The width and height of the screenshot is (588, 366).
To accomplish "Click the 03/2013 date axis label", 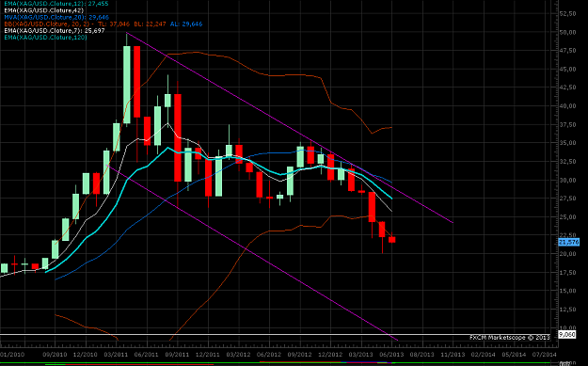I will (360, 355).
